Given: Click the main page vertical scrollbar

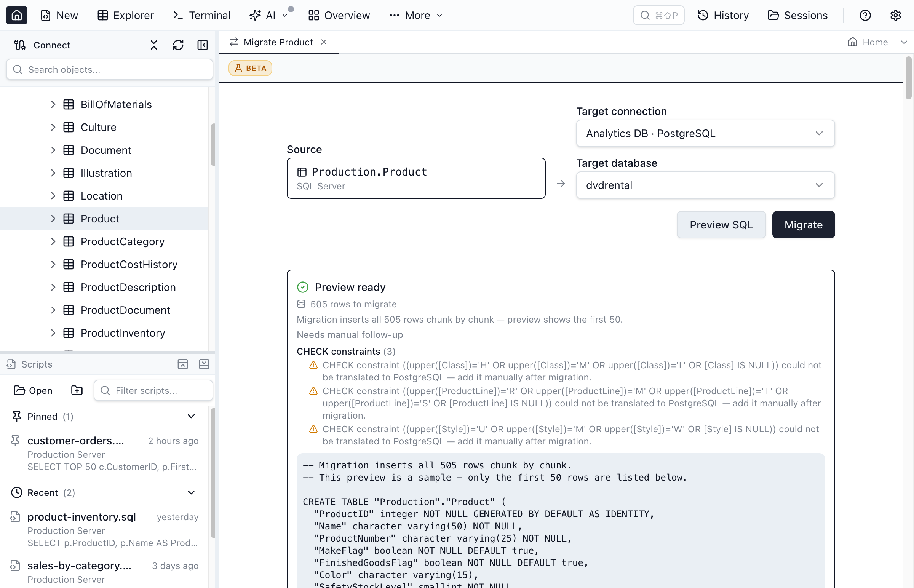Looking at the screenshot, I should (908, 78).
